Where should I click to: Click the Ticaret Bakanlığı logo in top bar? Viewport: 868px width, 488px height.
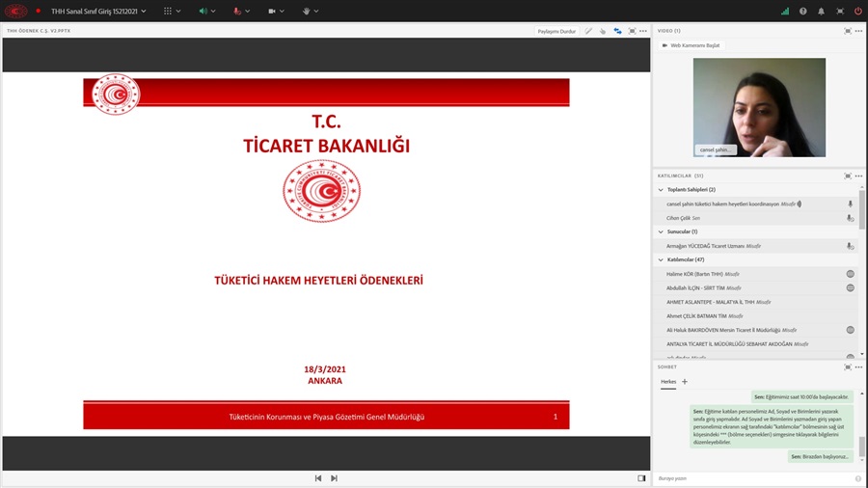[15, 11]
